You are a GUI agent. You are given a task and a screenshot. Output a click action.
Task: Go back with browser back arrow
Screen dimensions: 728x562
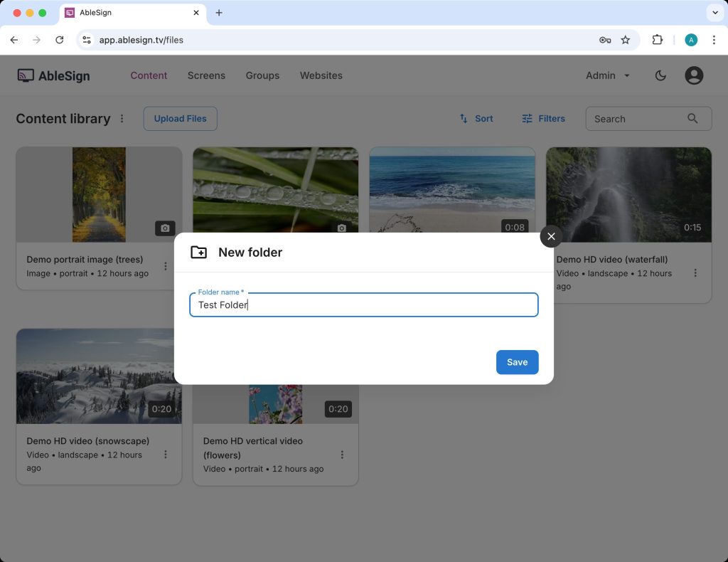(14, 40)
